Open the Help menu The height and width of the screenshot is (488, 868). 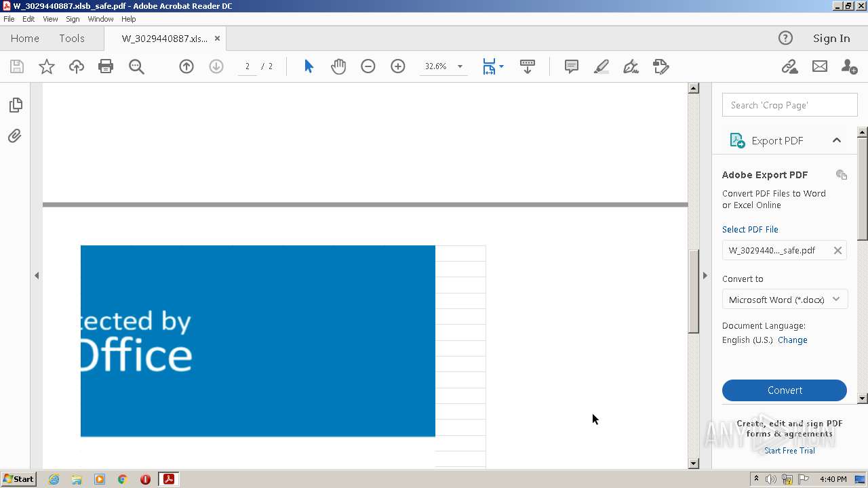[128, 19]
